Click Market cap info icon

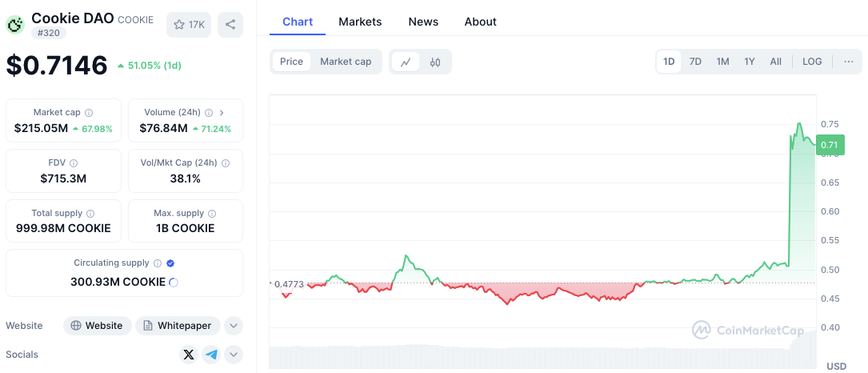pos(89,113)
